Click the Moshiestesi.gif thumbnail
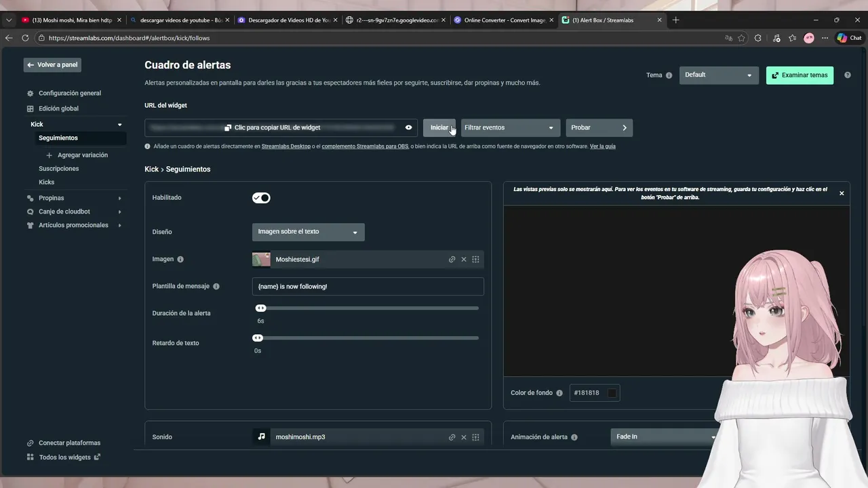Viewport: 868px width, 488px height. point(261,260)
